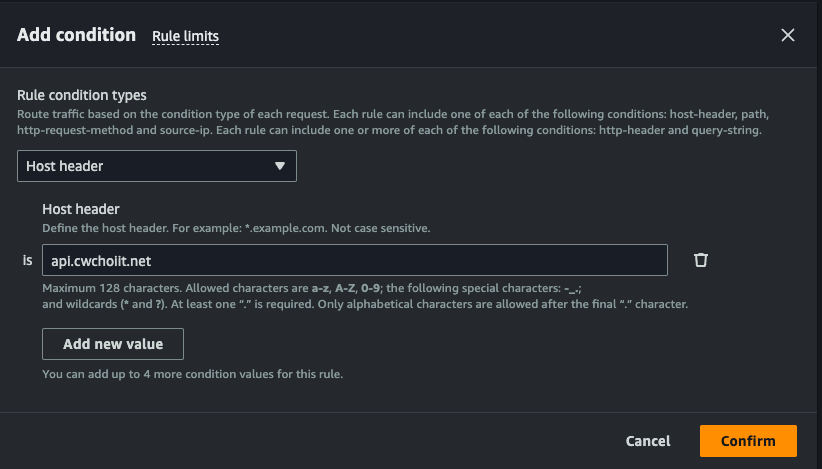Open the Rule limits link
Screen dimensions: 822x469
(185, 36)
